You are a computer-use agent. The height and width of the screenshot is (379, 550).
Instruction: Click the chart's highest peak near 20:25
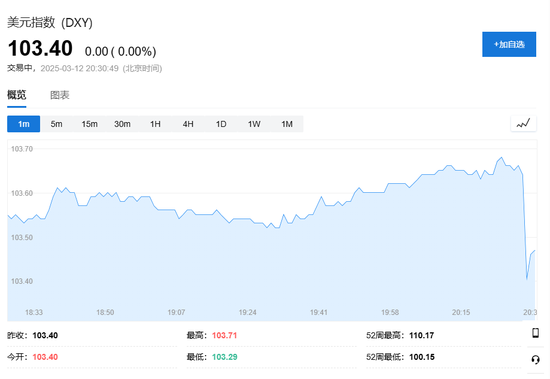pos(502,158)
